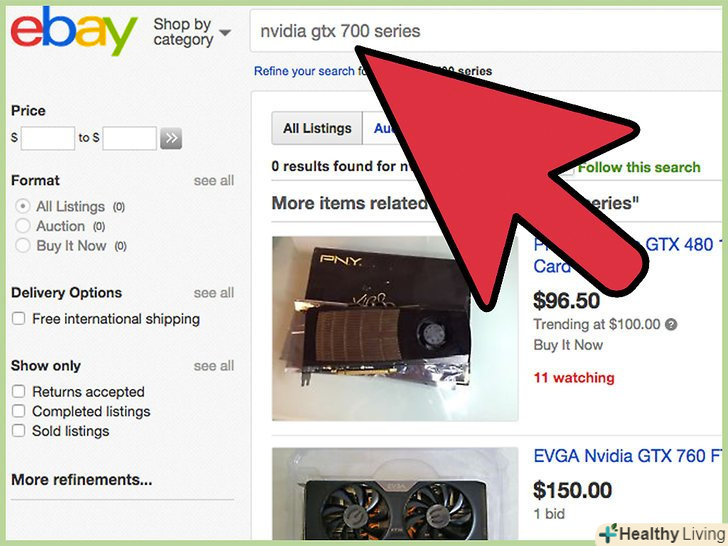
Task: Enable Free international shipping checkbox
Action: 19,318
